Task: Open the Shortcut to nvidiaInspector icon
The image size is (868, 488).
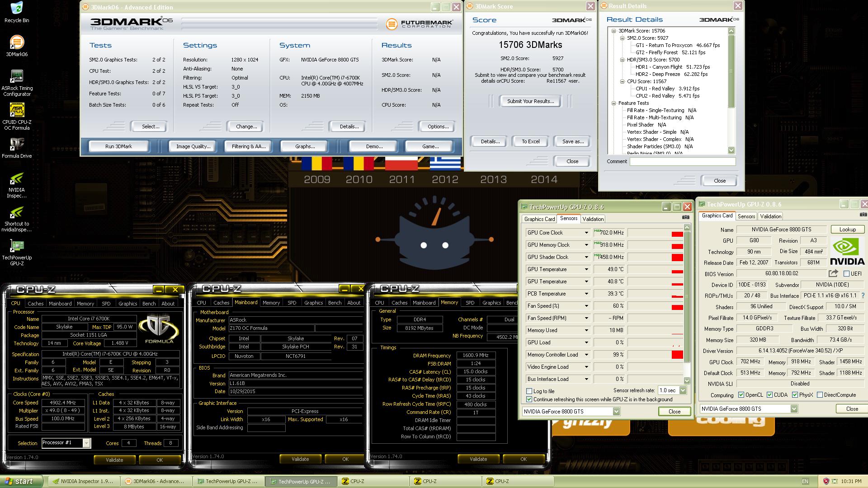Action: tap(17, 219)
